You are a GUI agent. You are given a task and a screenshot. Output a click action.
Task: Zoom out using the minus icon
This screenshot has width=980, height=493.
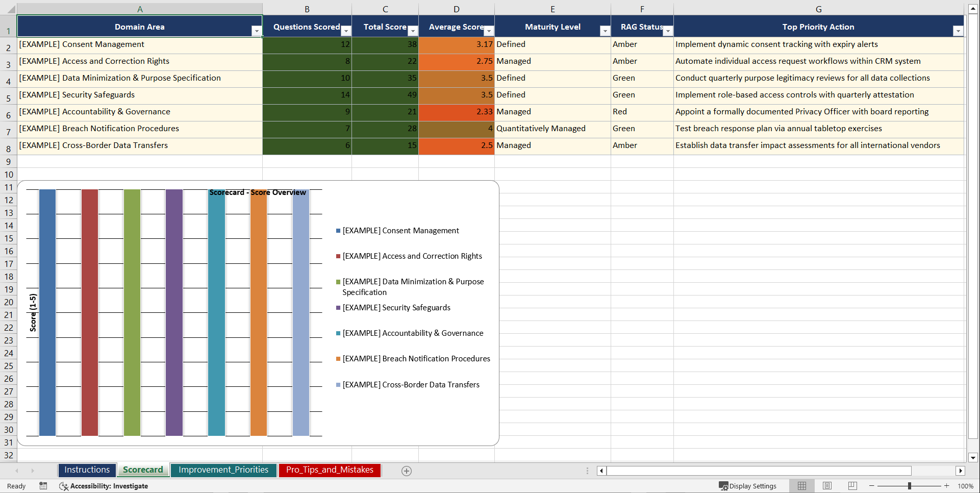coord(872,486)
